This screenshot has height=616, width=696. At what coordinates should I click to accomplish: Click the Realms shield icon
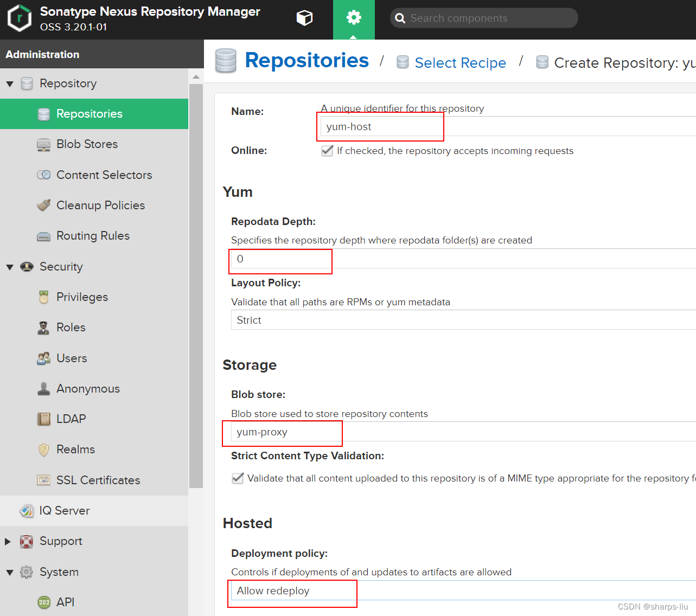(43, 450)
